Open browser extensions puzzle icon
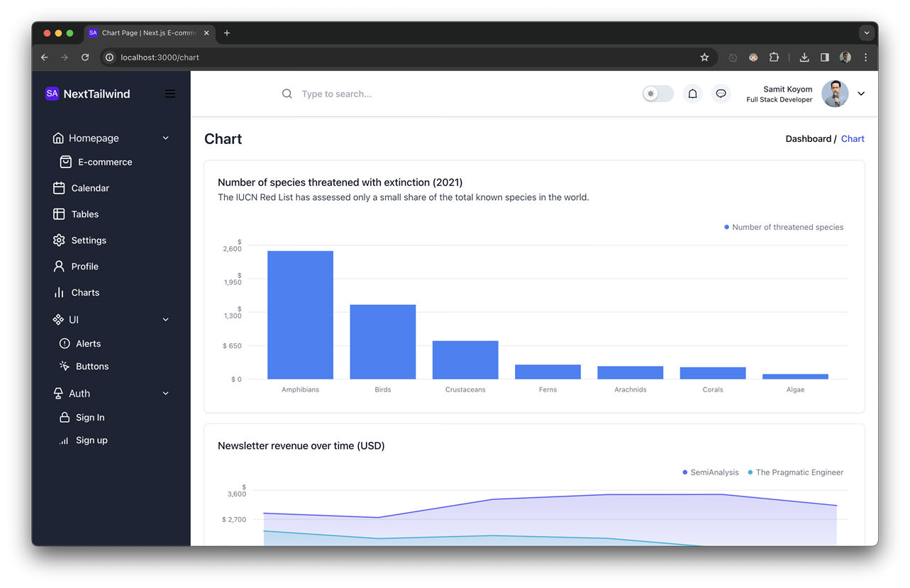 pyautogui.click(x=774, y=57)
